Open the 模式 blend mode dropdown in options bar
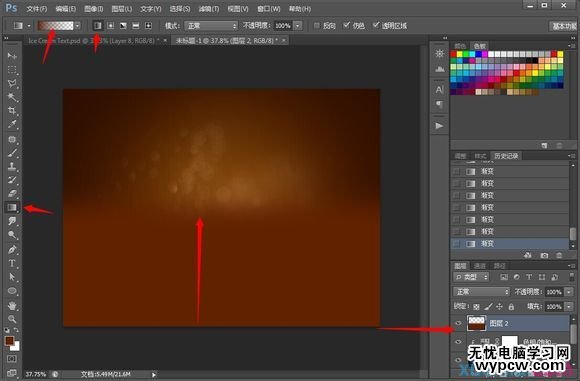The width and height of the screenshot is (580, 381). pyautogui.click(x=211, y=26)
